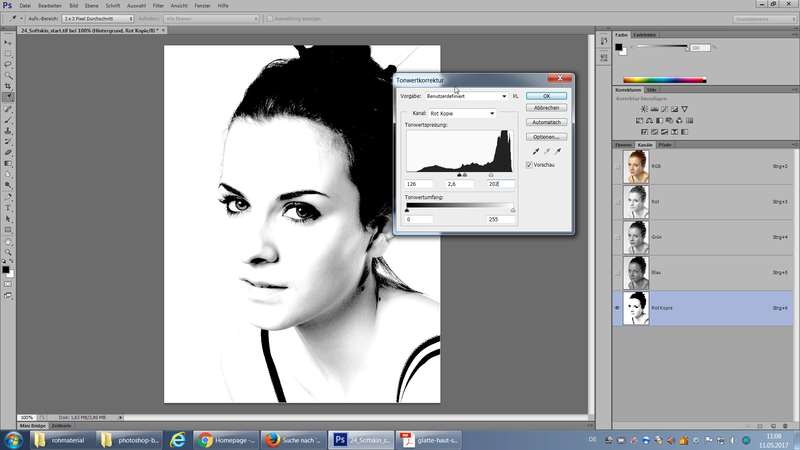Select the Crop tool in the toolbox
Image resolution: width=800 pixels, height=450 pixels.
tap(8, 86)
